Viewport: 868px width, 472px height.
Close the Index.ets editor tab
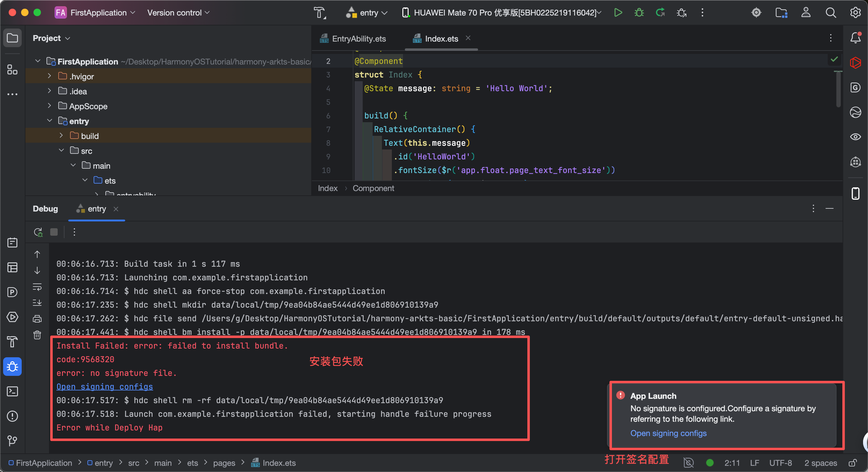(x=468, y=38)
